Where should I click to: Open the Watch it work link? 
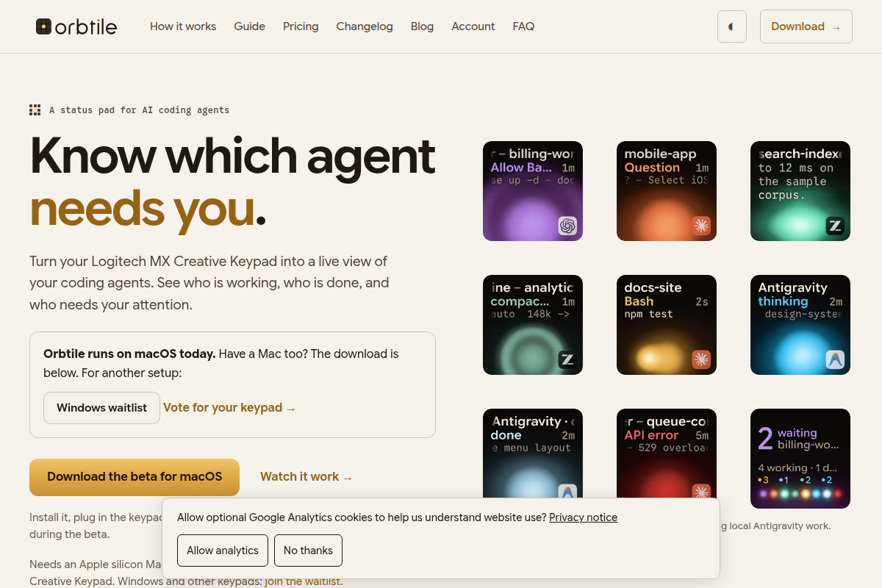pos(306,477)
